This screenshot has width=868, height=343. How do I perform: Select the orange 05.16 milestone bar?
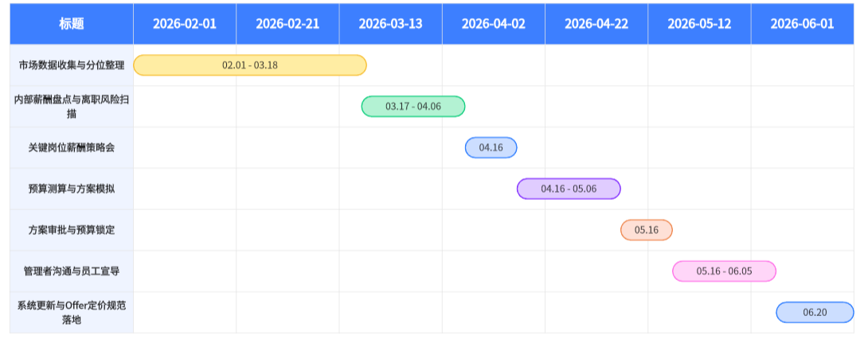[x=647, y=231]
